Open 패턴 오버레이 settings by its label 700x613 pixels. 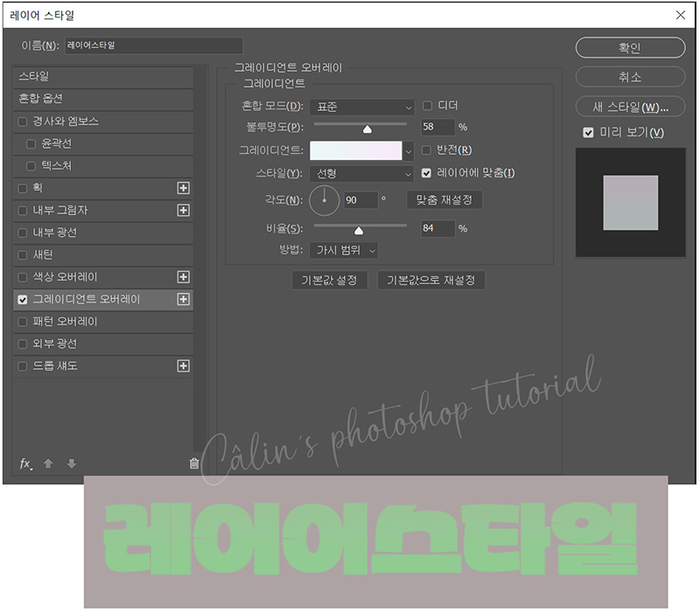(65, 322)
